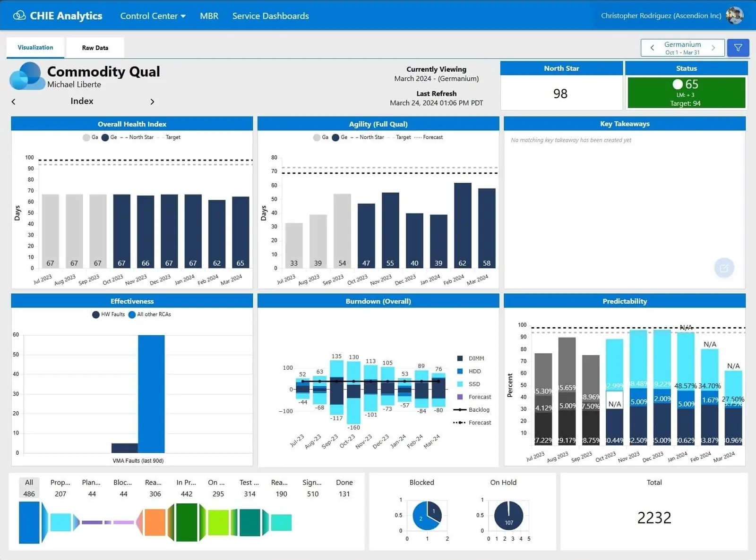This screenshot has width=756, height=560.
Task: Select the Sign... stage 510
Action: (x=312, y=488)
